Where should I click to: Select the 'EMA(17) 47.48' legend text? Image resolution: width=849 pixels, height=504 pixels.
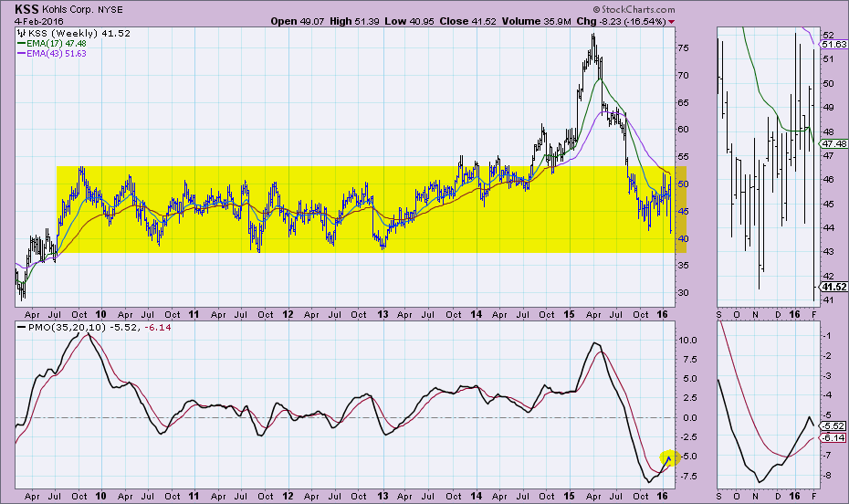coord(57,43)
